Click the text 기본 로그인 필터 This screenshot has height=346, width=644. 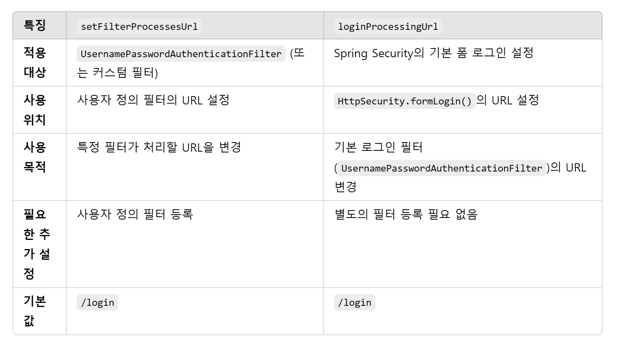pos(378,148)
